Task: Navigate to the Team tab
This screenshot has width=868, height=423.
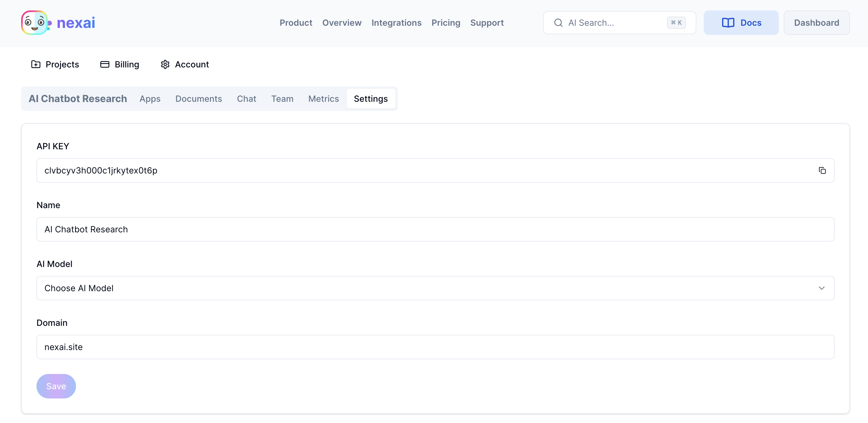Action: point(282,99)
